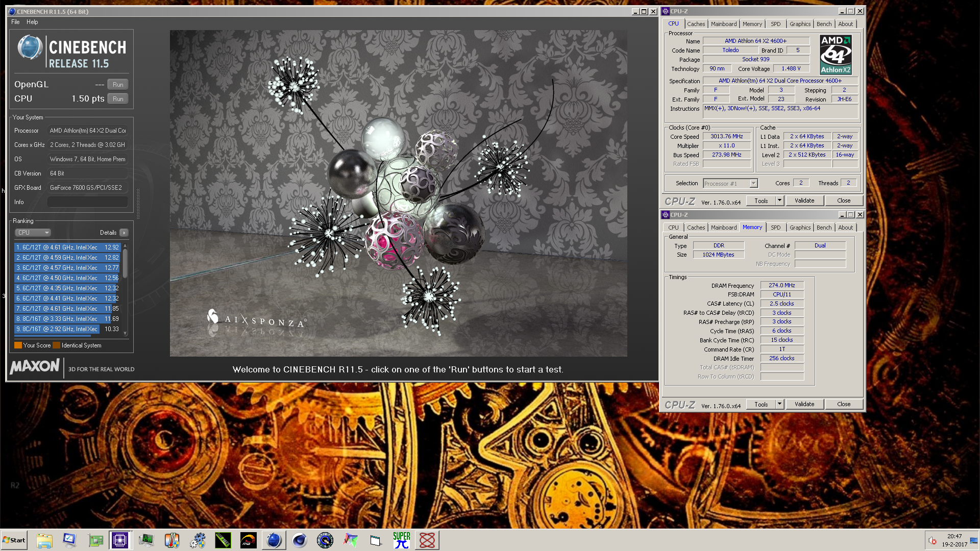This screenshot has width=980, height=551.
Task: Expand Tools dropdown arrow in bottom CPU-Z
Action: pos(779,405)
